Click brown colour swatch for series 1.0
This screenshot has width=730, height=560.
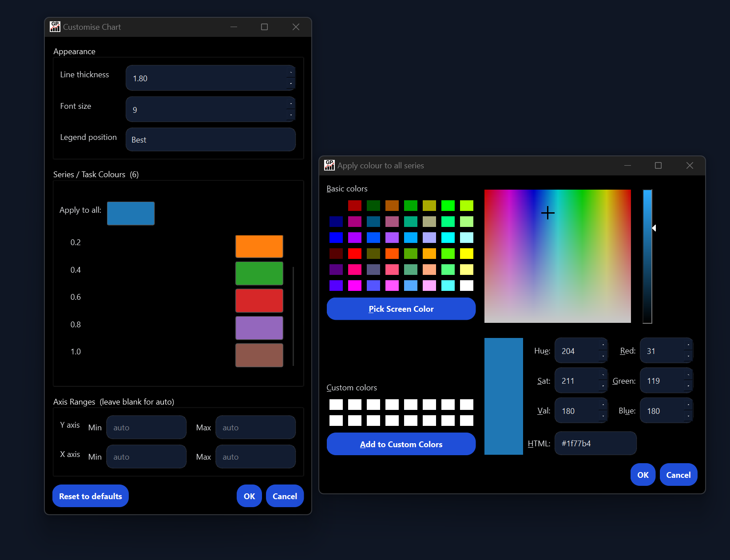coord(259,355)
